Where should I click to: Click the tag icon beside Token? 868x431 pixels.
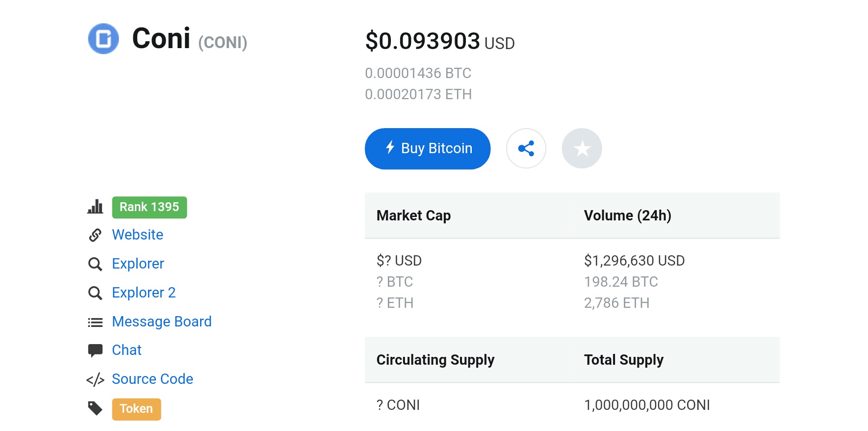95,408
